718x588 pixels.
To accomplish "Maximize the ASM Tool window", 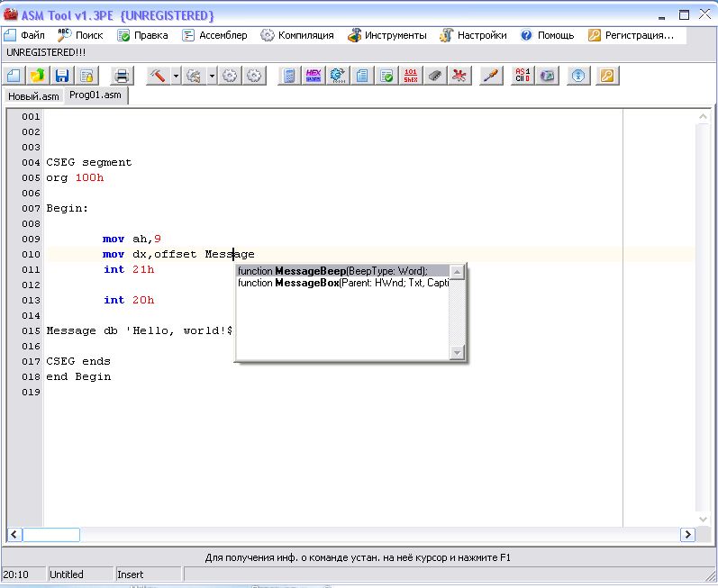I will 684,14.
